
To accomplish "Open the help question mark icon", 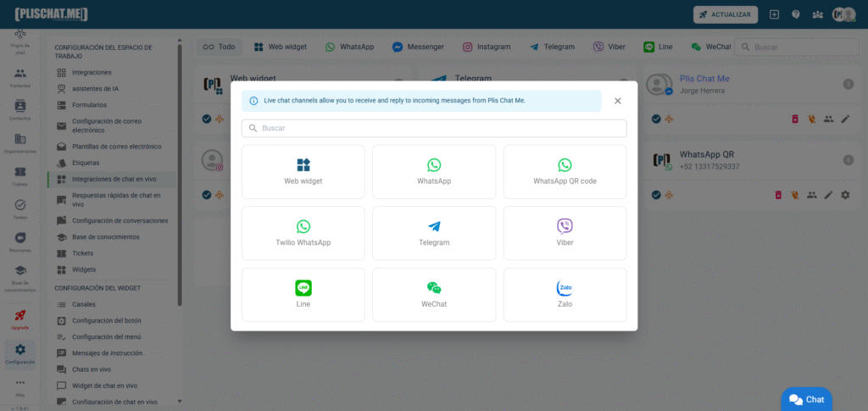I will click(796, 14).
